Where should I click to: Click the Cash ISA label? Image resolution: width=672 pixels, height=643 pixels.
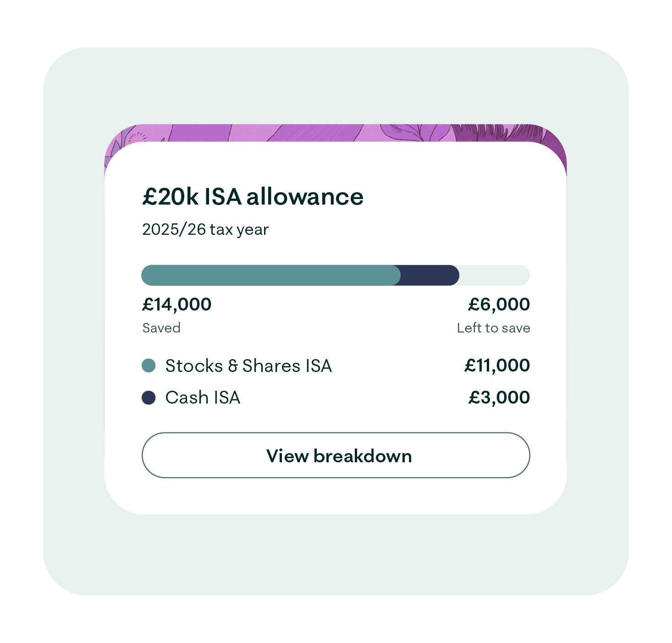203,398
